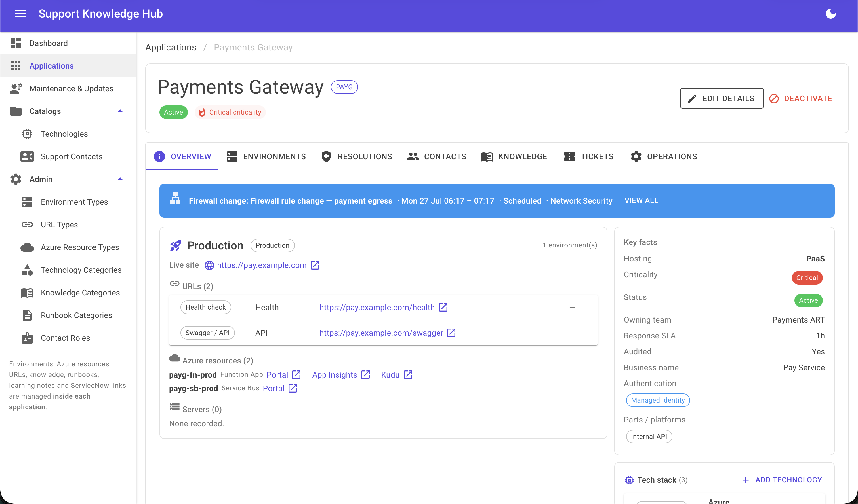858x504 pixels.
Task: Click the rocket icon beside Production
Action: [176, 245]
